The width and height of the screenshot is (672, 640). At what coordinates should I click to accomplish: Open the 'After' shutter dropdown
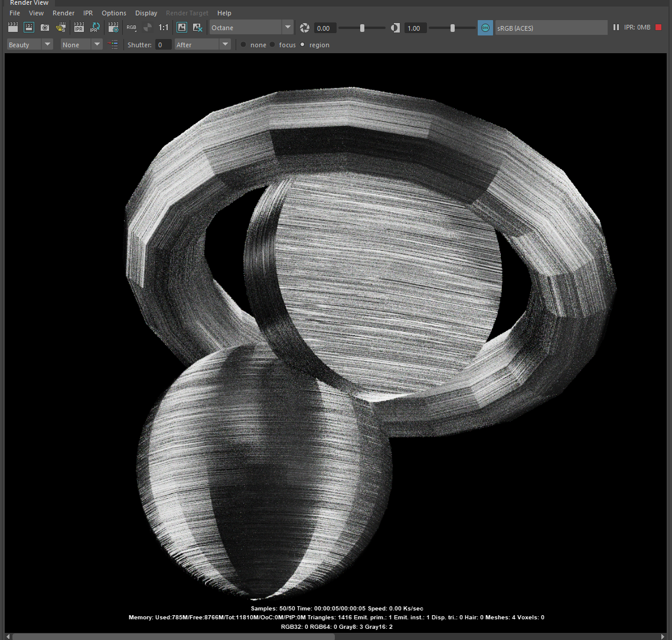[x=224, y=45]
